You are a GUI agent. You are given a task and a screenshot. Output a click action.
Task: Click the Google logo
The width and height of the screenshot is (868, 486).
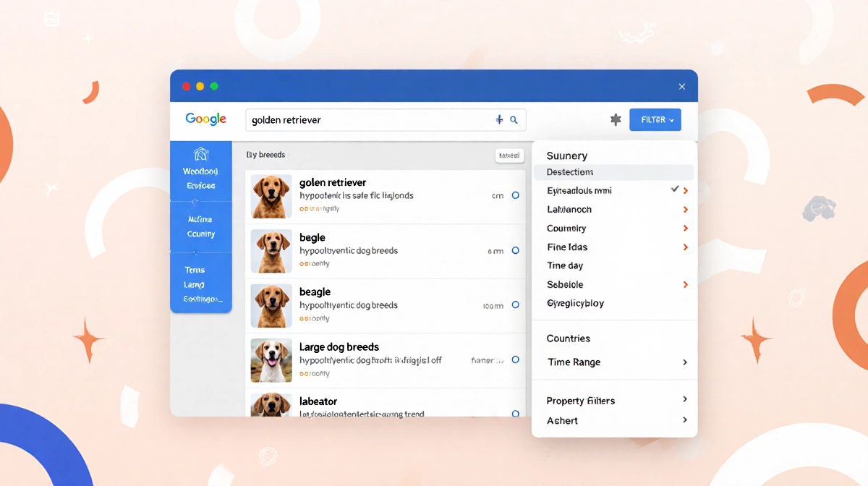(205, 119)
